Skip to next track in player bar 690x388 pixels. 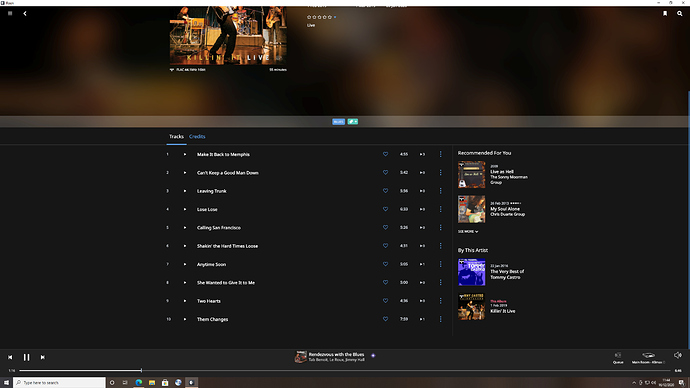tap(43, 357)
